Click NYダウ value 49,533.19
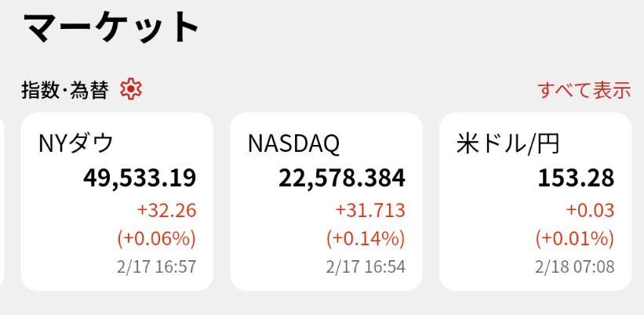This screenshot has height=315, width=644. [x=140, y=178]
